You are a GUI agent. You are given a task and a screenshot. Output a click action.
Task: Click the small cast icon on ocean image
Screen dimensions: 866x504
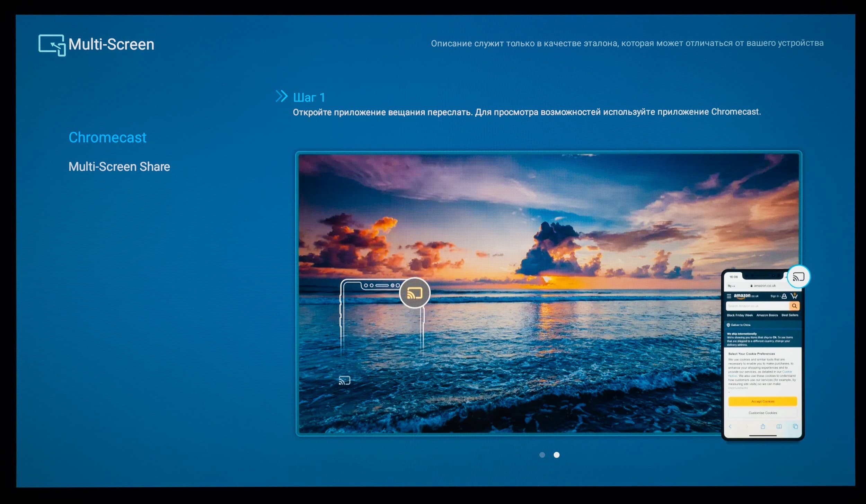tap(344, 381)
